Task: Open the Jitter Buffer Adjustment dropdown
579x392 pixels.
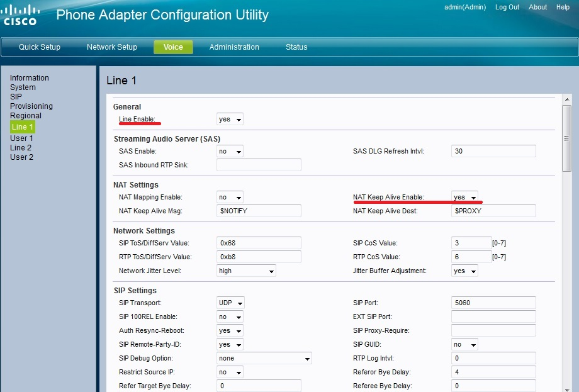Action: click(464, 271)
